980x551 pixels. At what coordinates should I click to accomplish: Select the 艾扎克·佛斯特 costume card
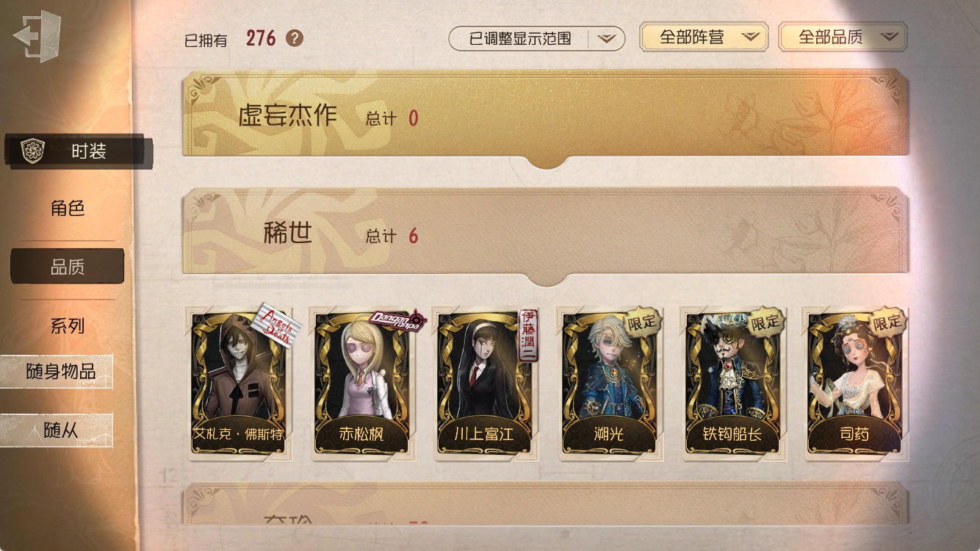coord(238,383)
